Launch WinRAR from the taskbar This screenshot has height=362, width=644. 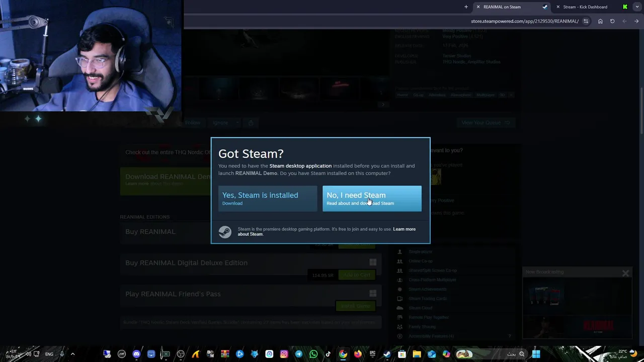pyautogui.click(x=225, y=354)
